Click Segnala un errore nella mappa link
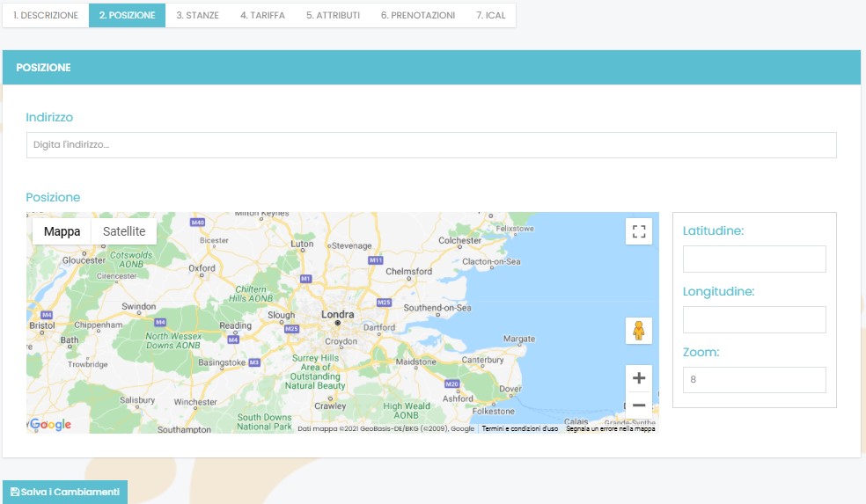This screenshot has width=866, height=504. click(x=611, y=429)
